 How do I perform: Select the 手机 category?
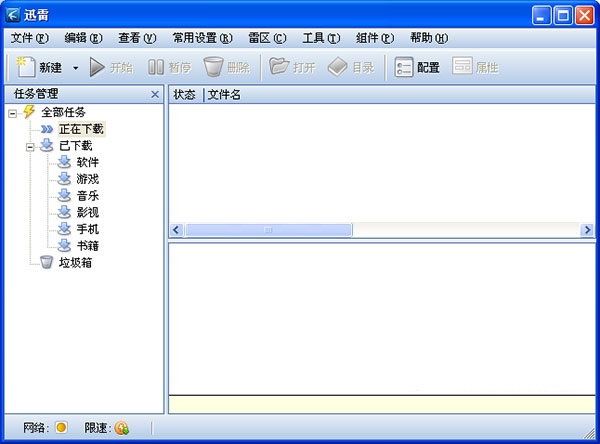(88, 229)
